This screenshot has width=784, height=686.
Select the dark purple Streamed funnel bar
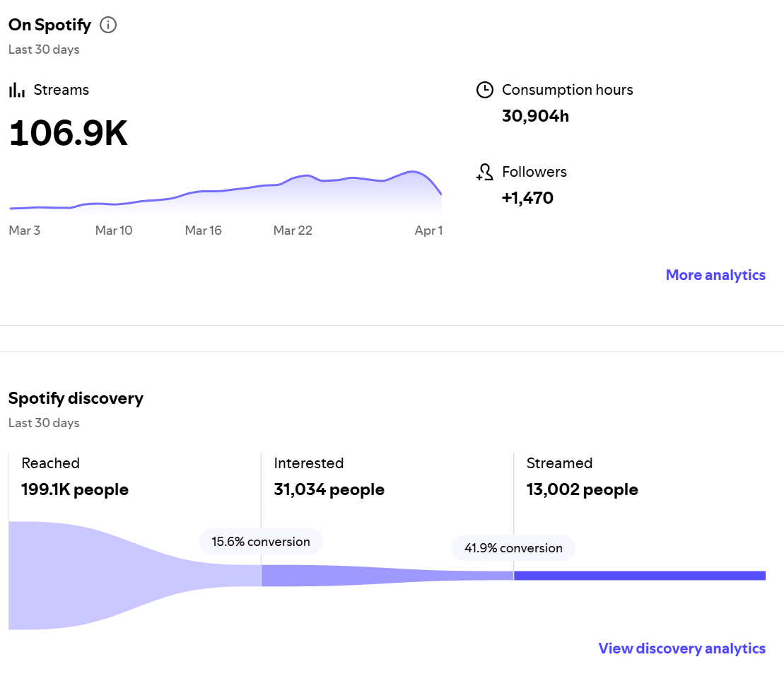pyautogui.click(x=639, y=575)
